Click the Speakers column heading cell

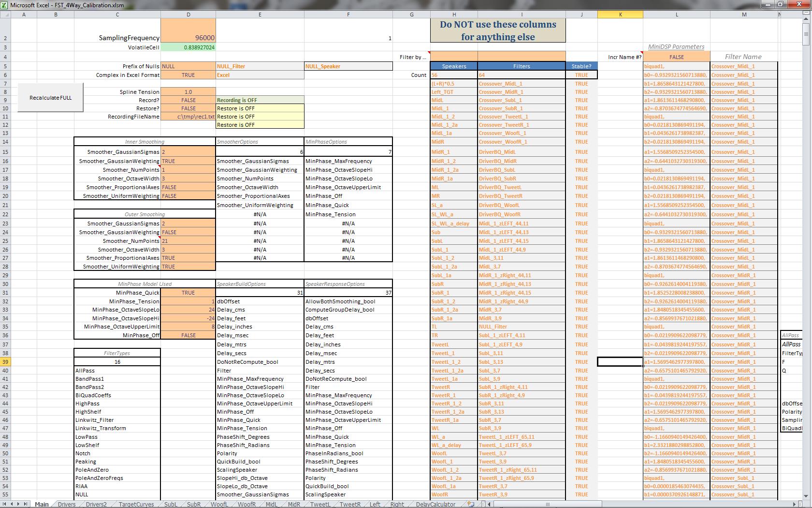pyautogui.click(x=454, y=66)
